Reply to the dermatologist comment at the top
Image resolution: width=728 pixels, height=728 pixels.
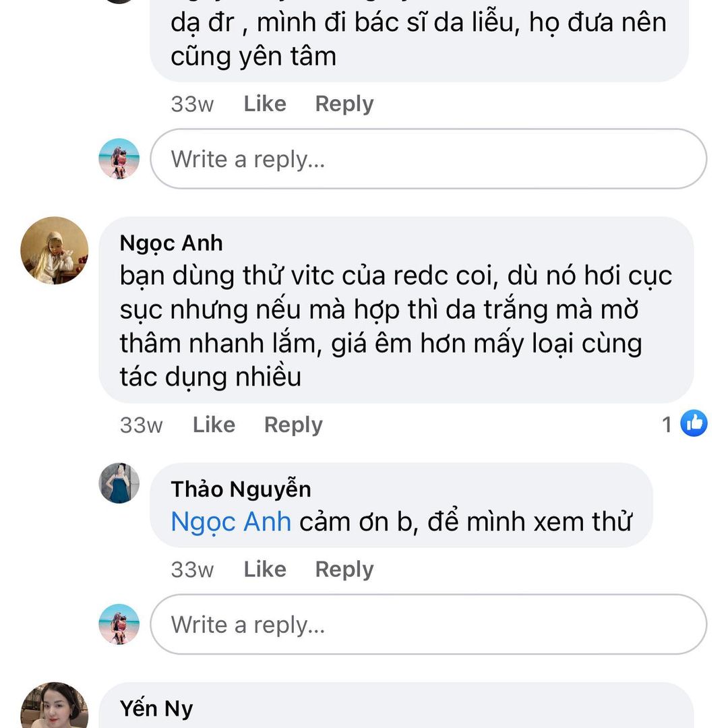point(344,104)
